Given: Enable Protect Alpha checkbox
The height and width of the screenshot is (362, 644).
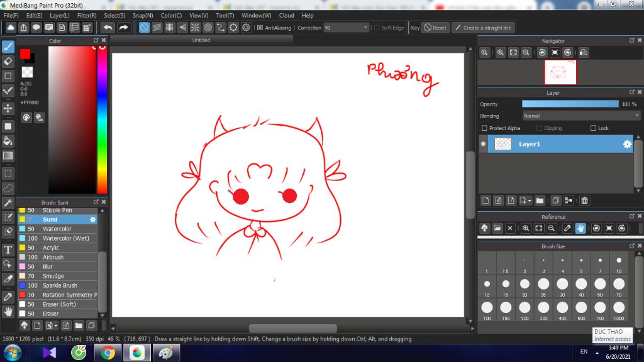Looking at the screenshot, I should click(x=484, y=128).
